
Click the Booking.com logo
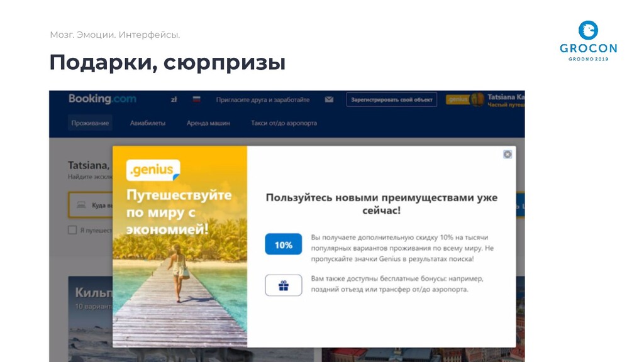pos(103,99)
